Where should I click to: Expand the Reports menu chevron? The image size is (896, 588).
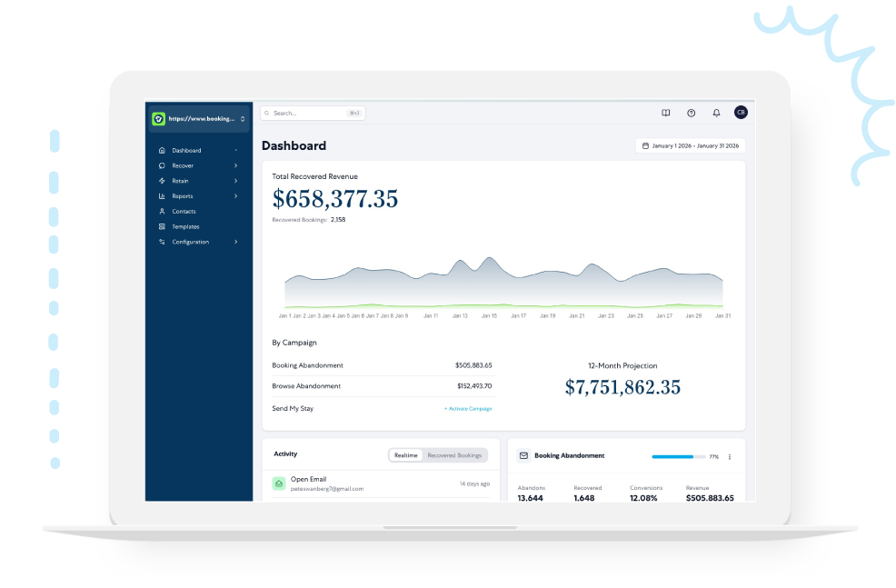(236, 196)
